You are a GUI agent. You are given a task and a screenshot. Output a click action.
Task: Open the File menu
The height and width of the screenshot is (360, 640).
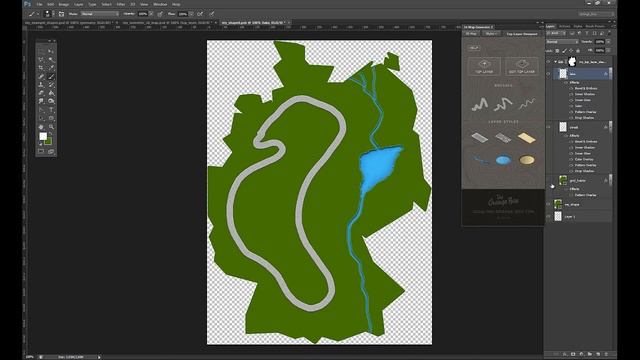coord(39,4)
